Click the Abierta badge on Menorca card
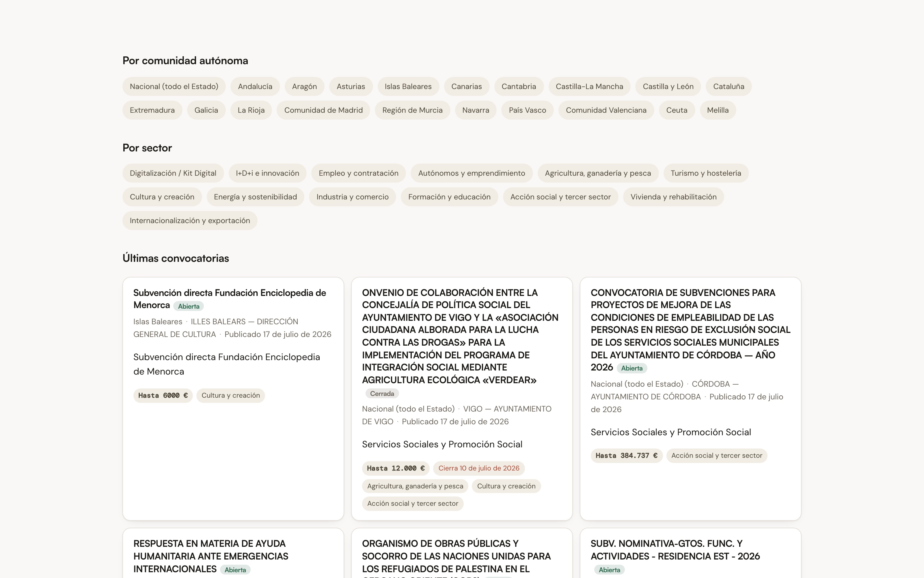 point(189,306)
